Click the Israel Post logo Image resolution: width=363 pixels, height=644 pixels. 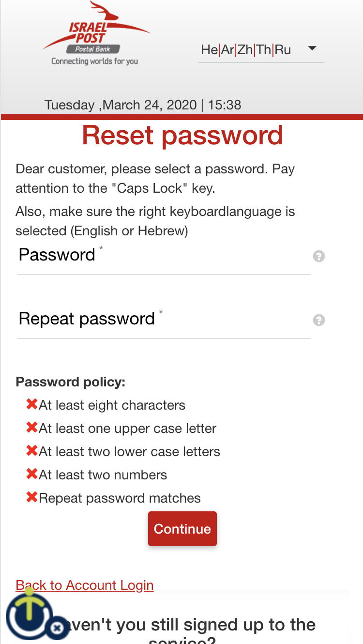pos(96,34)
